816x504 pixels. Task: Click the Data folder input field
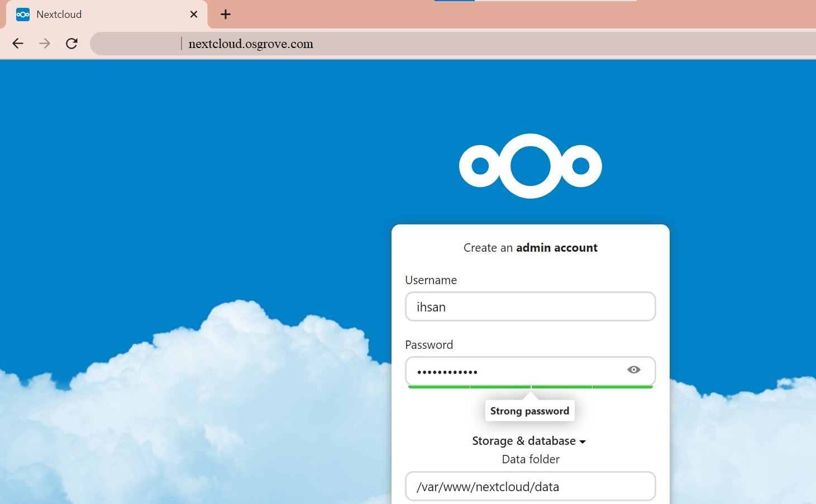(x=530, y=486)
